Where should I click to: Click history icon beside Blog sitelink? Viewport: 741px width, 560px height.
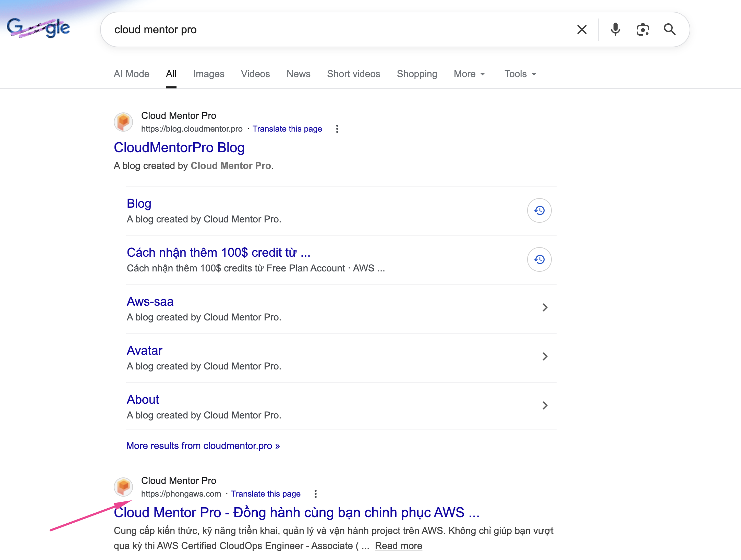tap(539, 210)
